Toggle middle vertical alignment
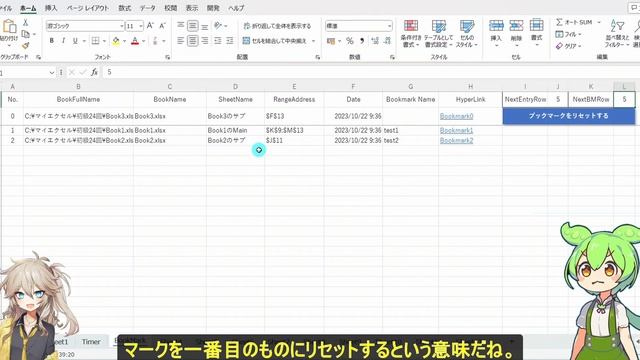Image resolution: width=640 pixels, height=360 pixels. [193, 26]
